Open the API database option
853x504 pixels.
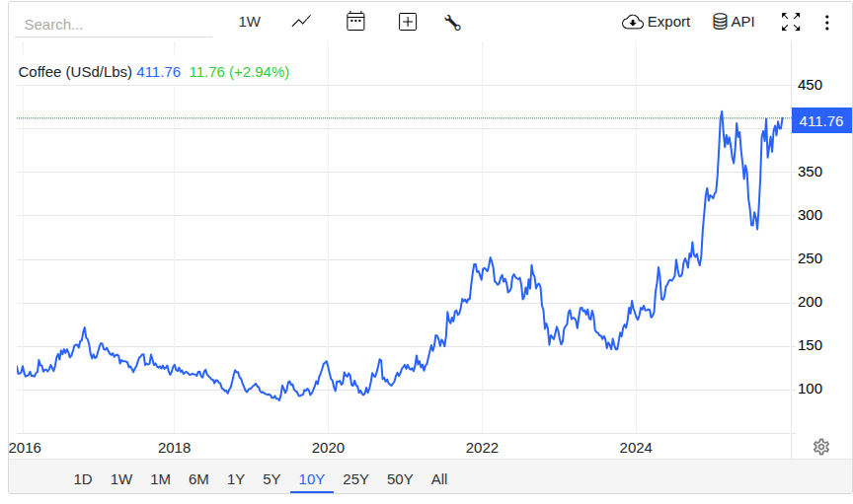tap(733, 22)
